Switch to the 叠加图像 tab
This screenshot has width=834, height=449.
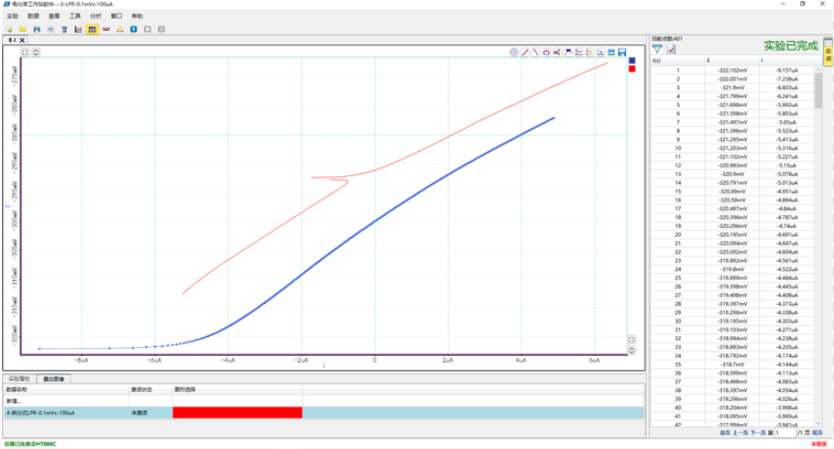pos(54,379)
